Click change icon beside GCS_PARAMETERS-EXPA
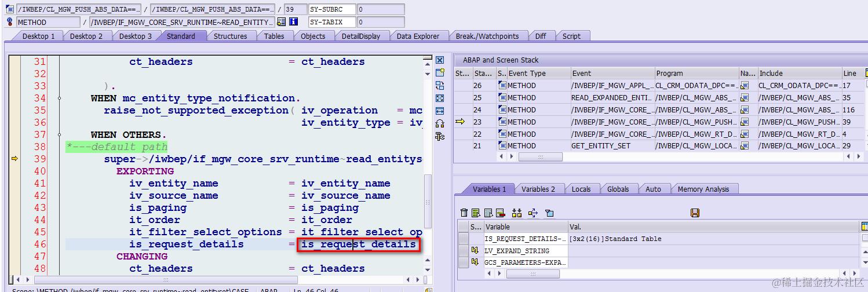This screenshot has width=868, height=292. point(475,262)
